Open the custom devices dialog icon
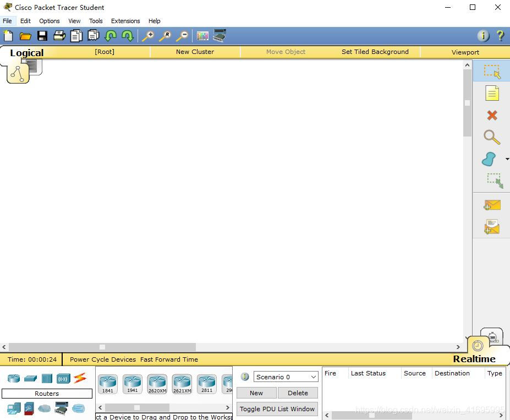Image resolution: width=510 pixels, height=420 pixels. pyautogui.click(x=220, y=35)
